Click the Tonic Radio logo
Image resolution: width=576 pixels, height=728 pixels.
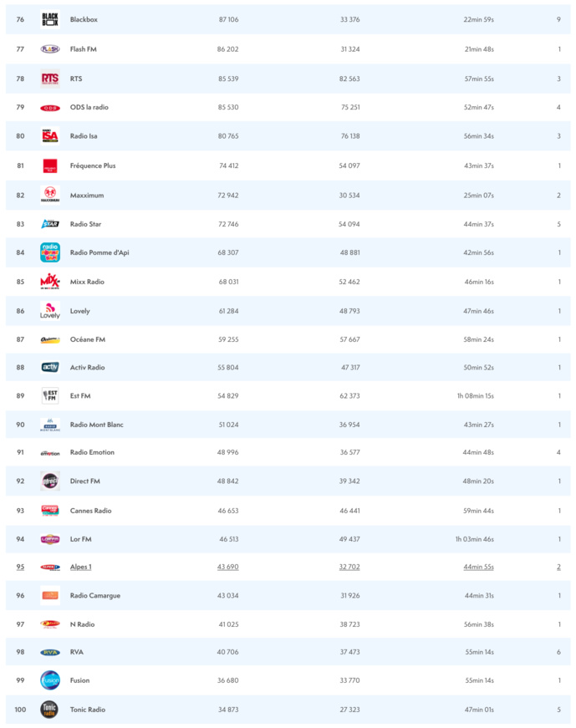coord(50,710)
